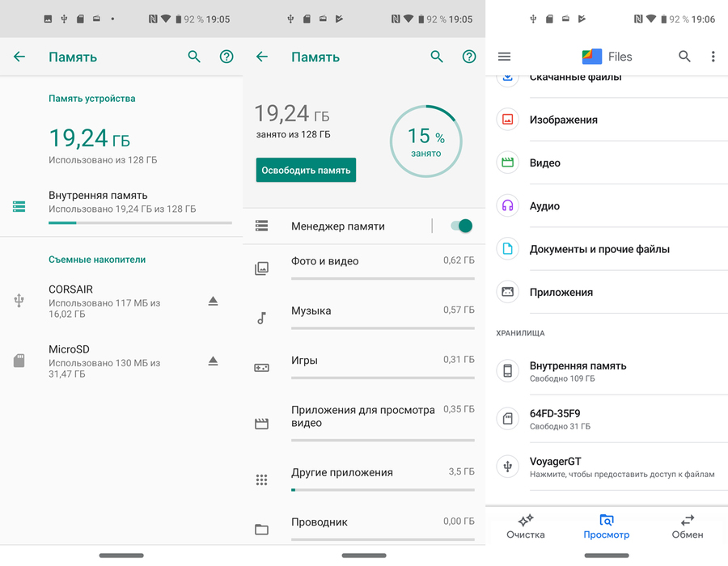Tap the storage icon beside Внутренняя память

19,206
